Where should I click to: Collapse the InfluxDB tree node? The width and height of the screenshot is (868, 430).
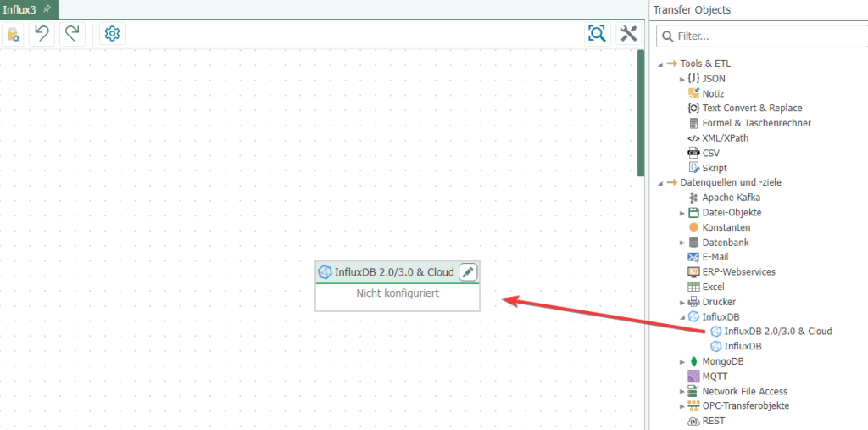click(682, 317)
